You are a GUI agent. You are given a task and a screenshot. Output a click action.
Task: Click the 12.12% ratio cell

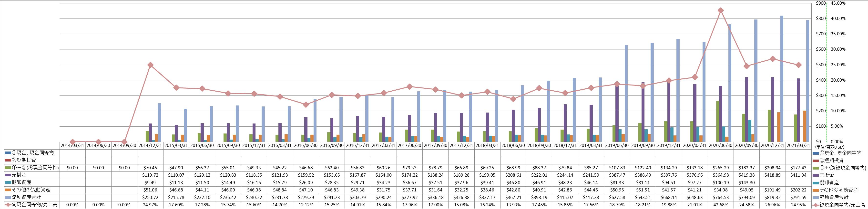tap(306, 205)
